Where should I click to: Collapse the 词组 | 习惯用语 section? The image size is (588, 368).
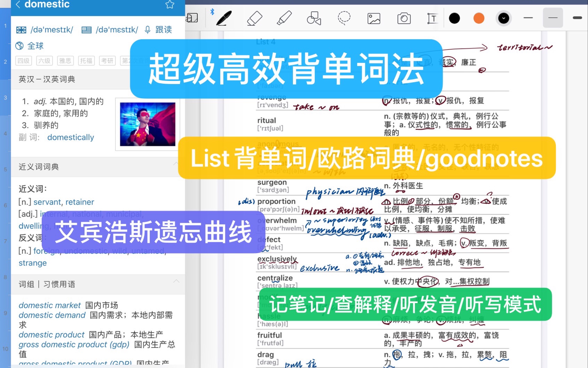(x=176, y=281)
